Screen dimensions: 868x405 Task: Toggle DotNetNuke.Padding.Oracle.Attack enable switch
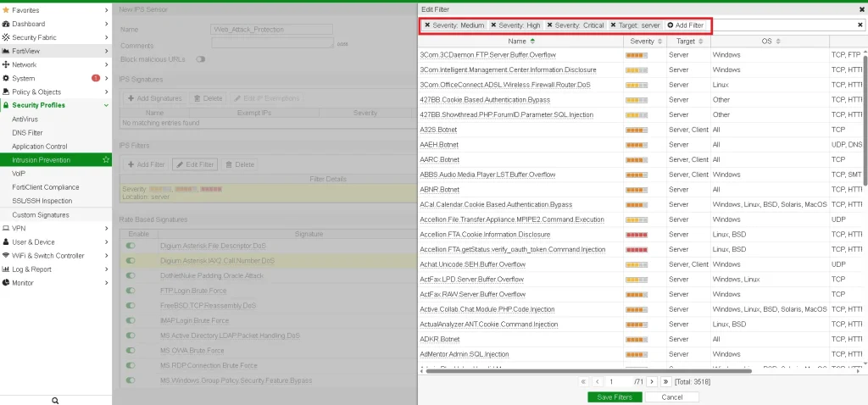pos(131,275)
